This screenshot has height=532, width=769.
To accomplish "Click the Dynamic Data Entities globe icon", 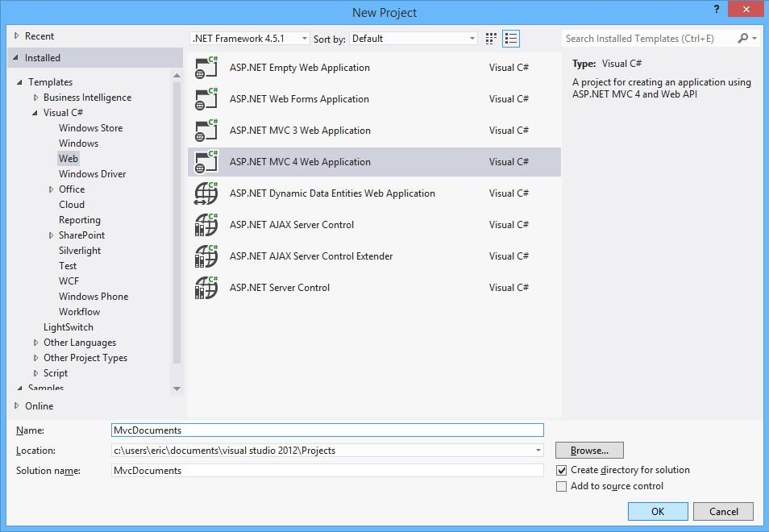I will pyautogui.click(x=206, y=193).
